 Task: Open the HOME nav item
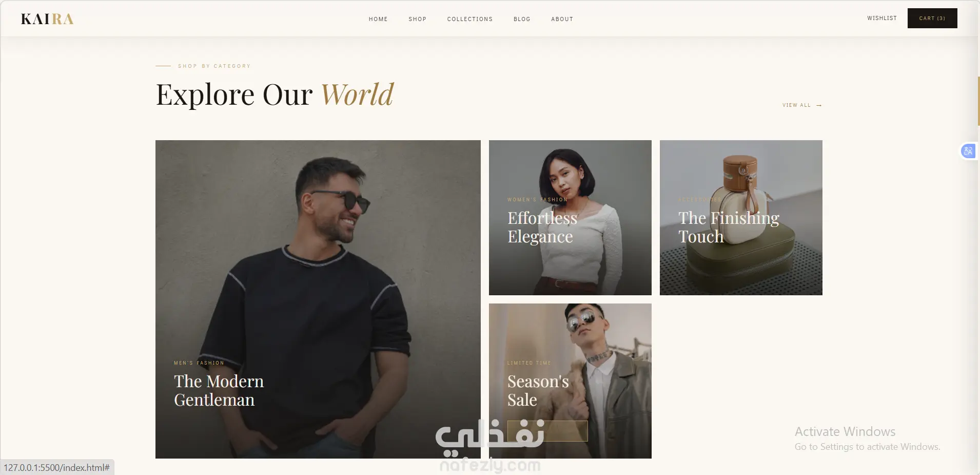tap(378, 19)
